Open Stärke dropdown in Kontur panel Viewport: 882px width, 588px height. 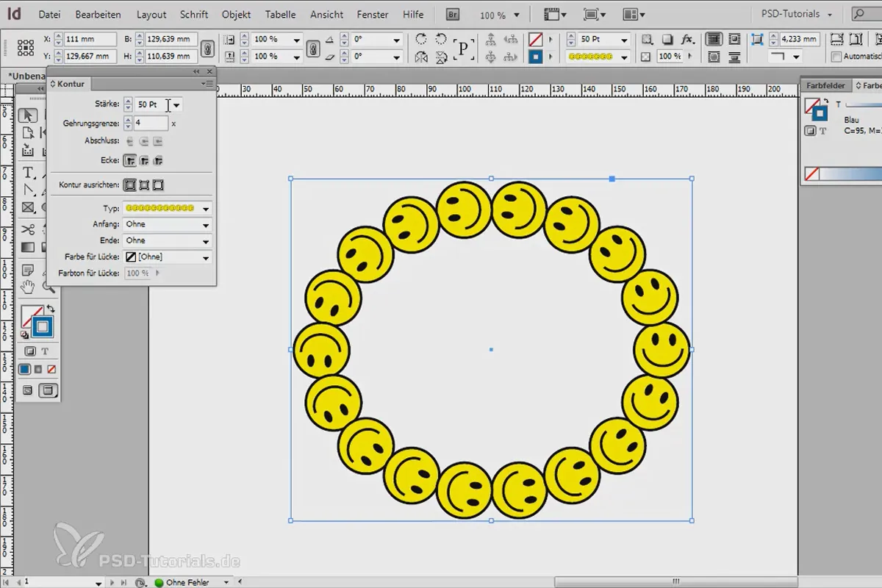point(176,105)
